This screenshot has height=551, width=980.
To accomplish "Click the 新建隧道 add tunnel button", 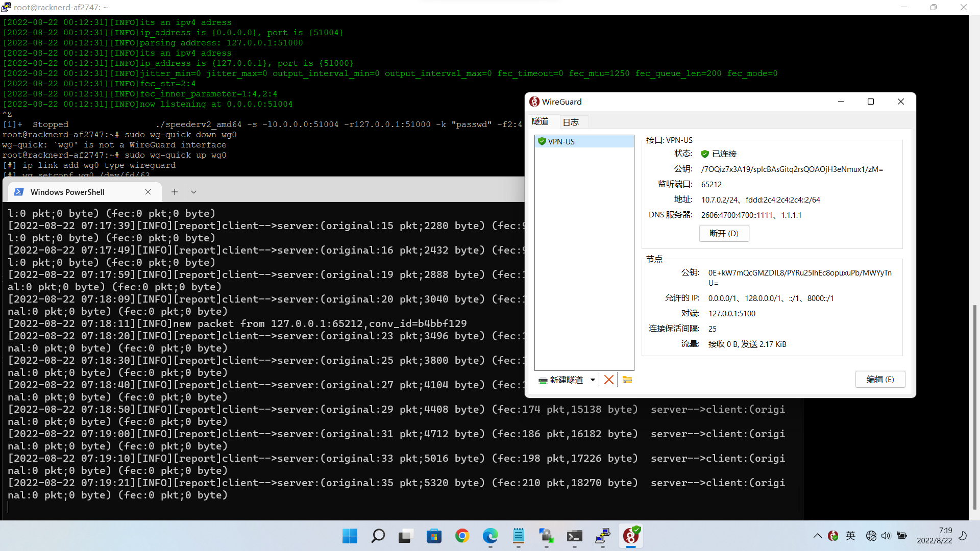I will 561,380.
